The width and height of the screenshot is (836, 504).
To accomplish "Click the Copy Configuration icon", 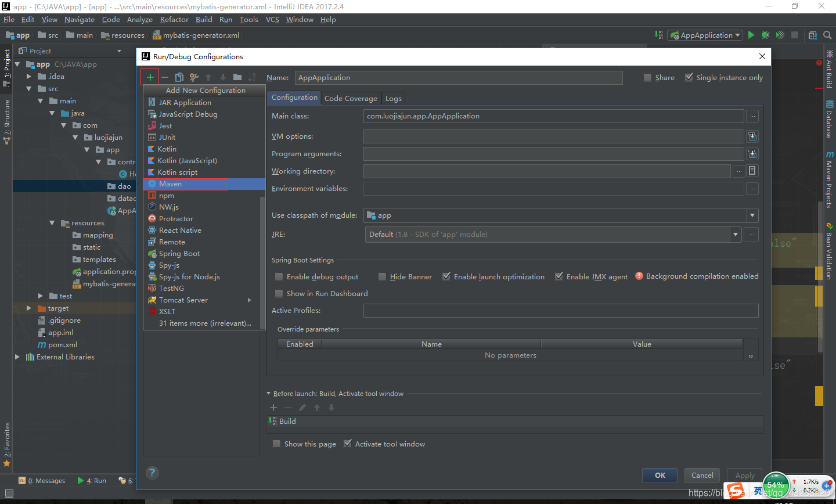I will (x=179, y=77).
